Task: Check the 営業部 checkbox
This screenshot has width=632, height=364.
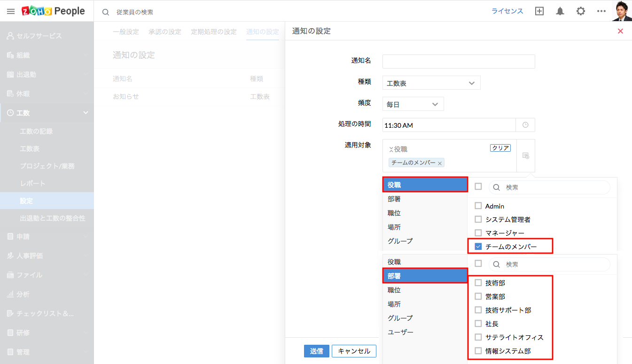Action: coord(478,296)
